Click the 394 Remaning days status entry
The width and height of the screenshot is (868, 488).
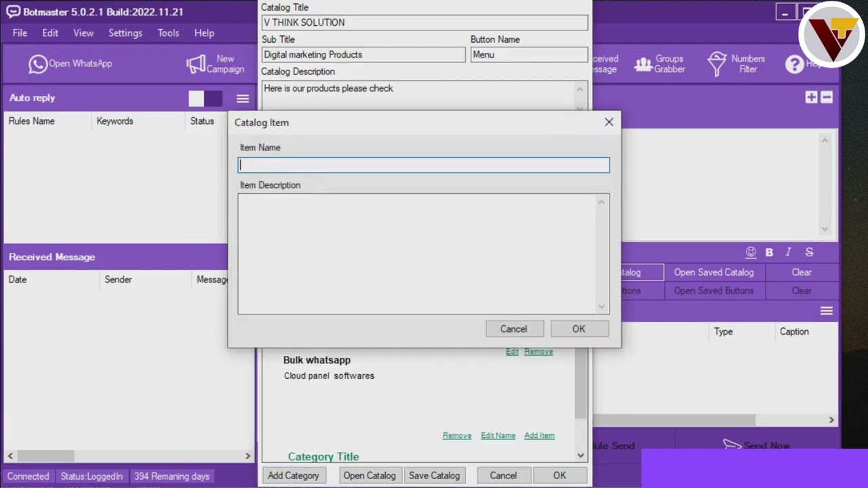[172, 476]
